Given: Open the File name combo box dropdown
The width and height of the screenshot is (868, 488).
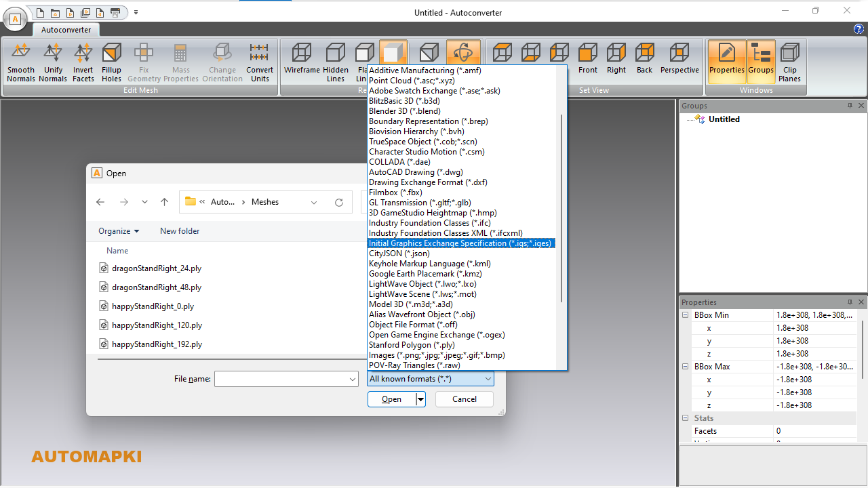Looking at the screenshot, I should [352, 380].
